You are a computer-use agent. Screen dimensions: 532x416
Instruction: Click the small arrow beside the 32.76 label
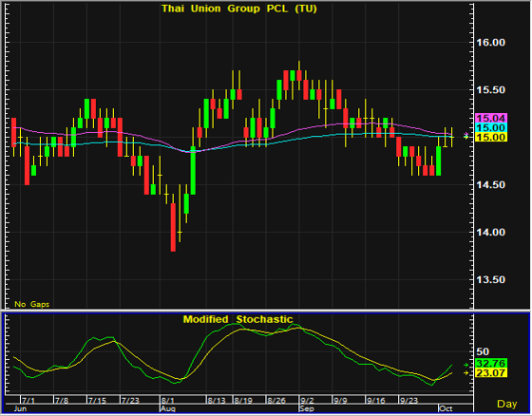pos(466,365)
